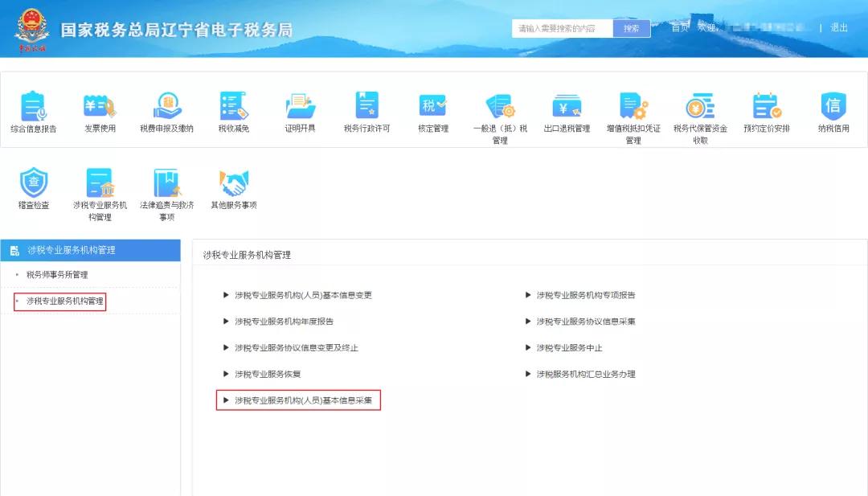Click the 核定管理 tax icon

[x=432, y=113]
